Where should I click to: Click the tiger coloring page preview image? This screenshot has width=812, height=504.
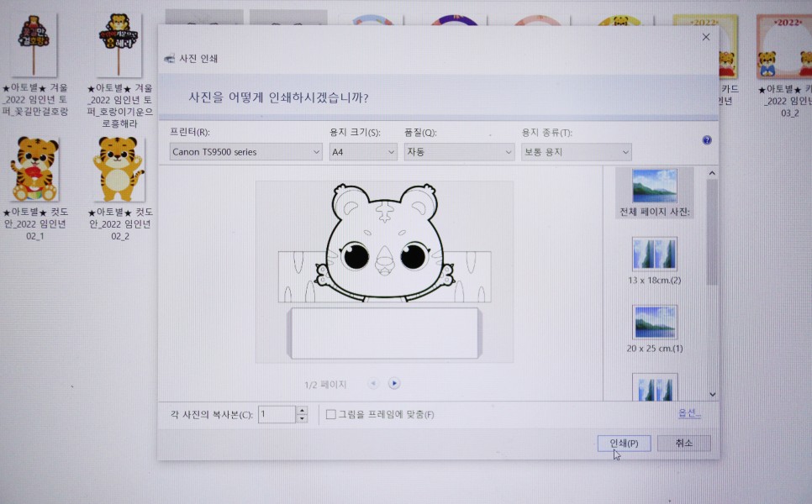click(x=384, y=271)
